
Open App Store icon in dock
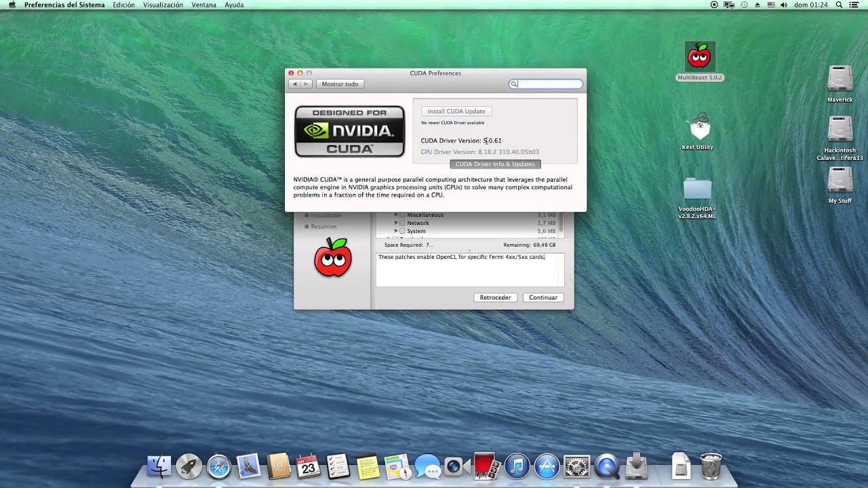click(x=547, y=466)
